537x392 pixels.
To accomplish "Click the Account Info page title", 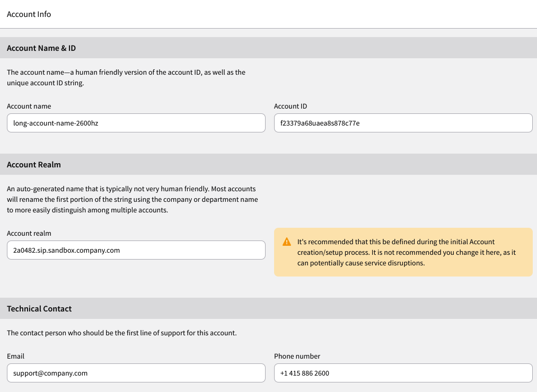I will click(29, 14).
